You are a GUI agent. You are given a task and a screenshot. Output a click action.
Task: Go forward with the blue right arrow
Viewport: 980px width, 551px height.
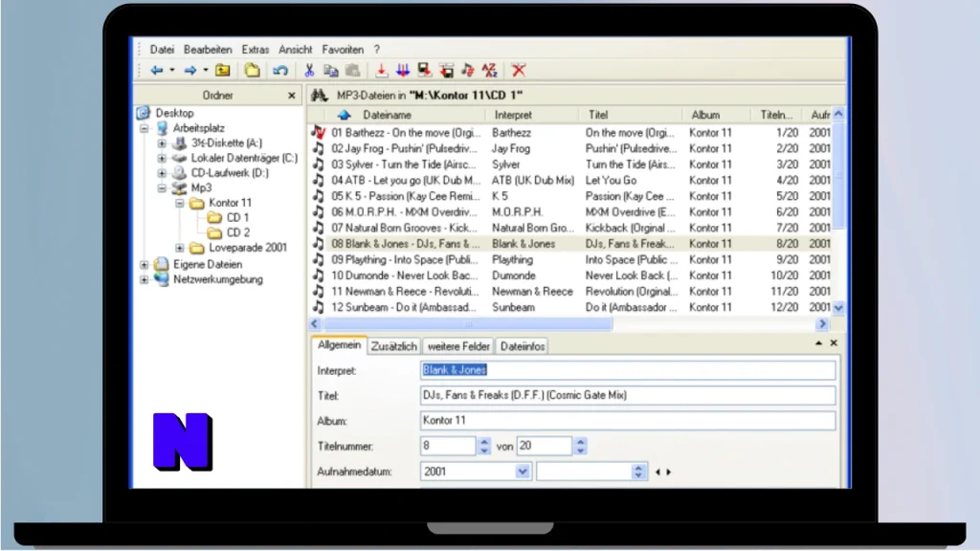click(x=190, y=71)
